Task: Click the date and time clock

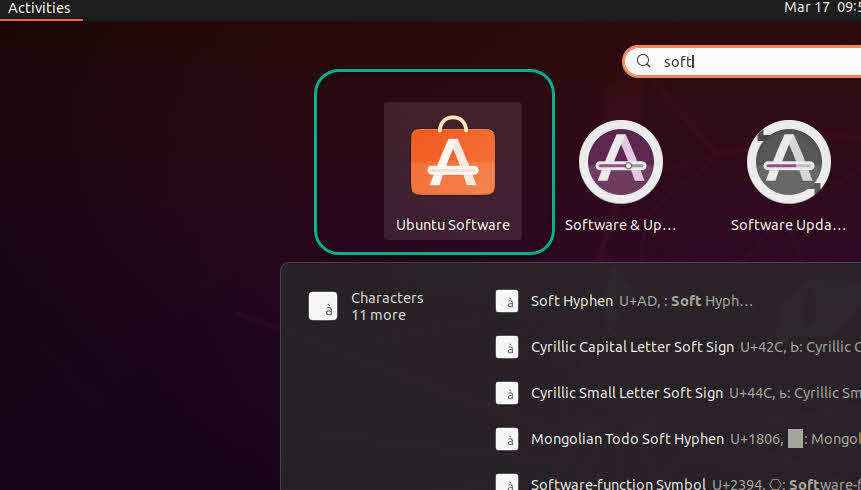Action: point(822,8)
